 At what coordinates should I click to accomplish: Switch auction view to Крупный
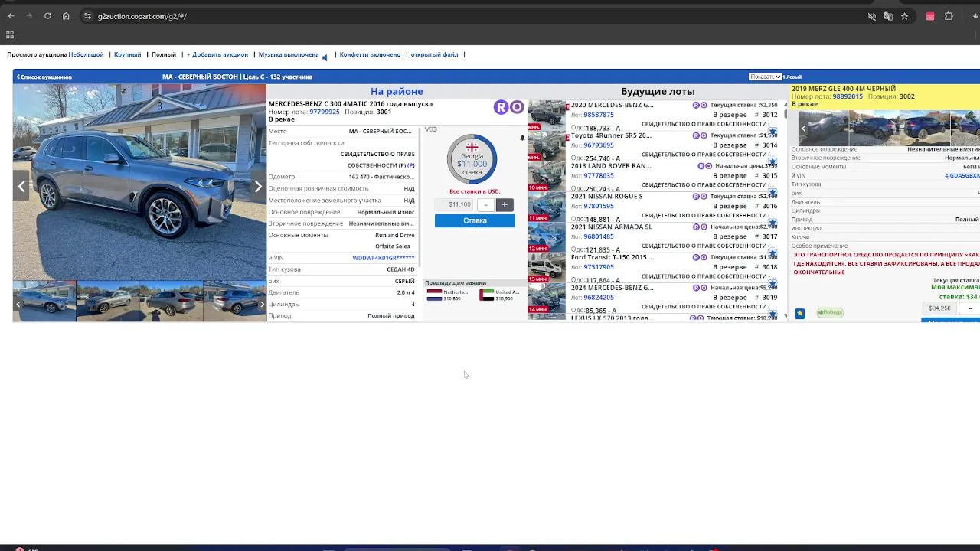[x=127, y=54]
